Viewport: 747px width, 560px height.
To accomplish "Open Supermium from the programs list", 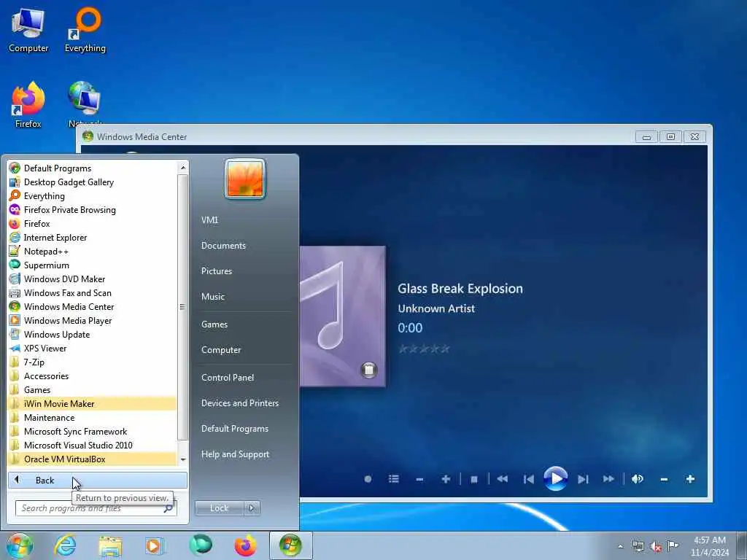I will coord(93,265).
